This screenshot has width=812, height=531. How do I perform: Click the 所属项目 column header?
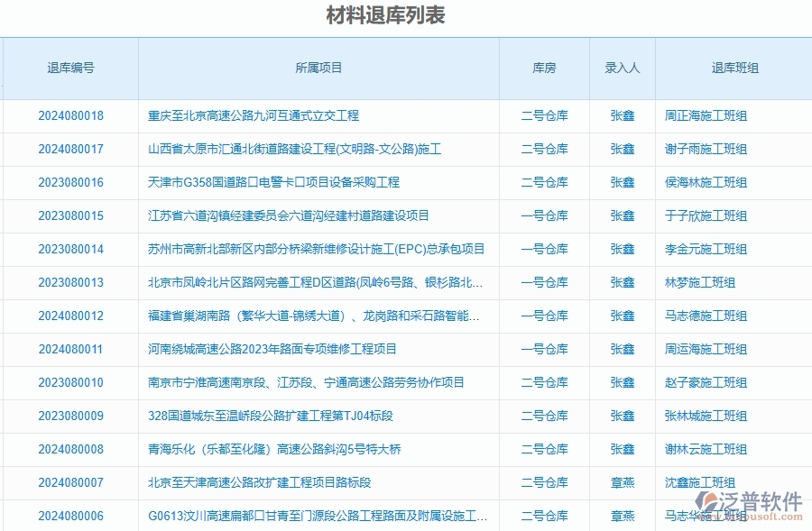(x=318, y=68)
